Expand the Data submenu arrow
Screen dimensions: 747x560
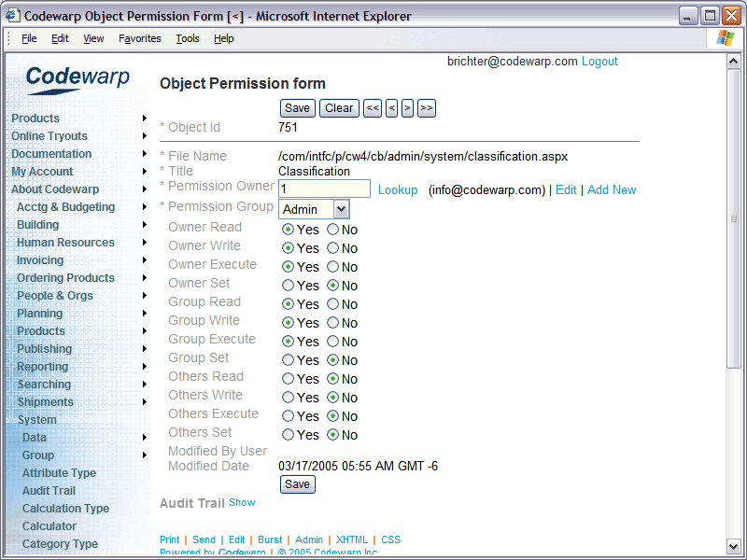pos(145,438)
